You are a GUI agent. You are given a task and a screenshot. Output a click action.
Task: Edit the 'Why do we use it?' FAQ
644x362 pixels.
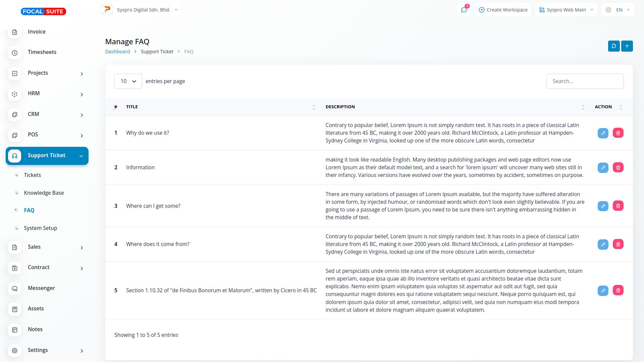(603, 133)
